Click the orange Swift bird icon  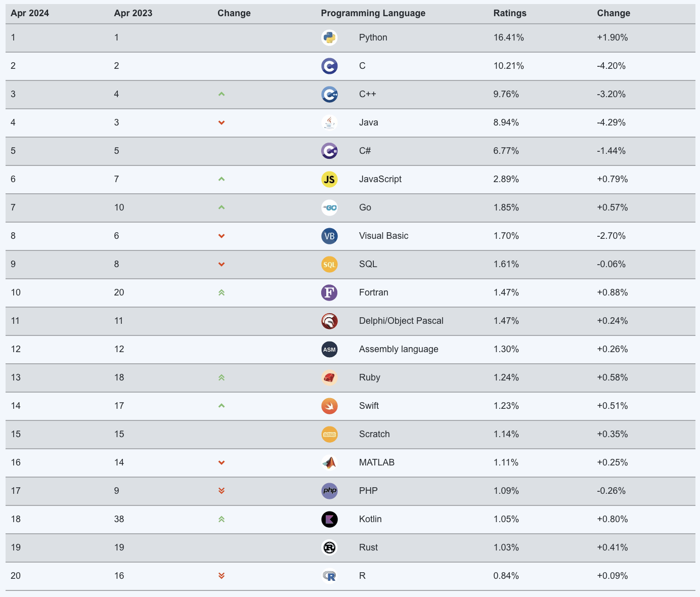pyautogui.click(x=329, y=406)
